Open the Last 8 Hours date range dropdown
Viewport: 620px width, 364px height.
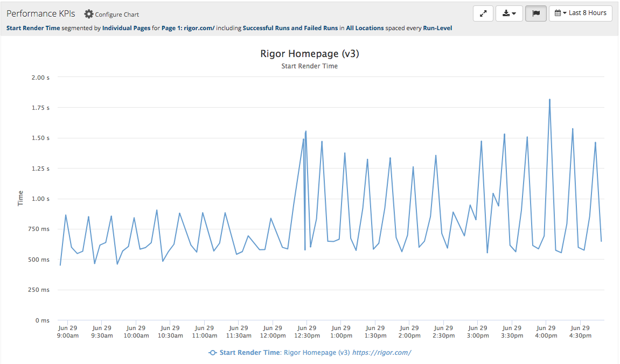click(x=581, y=13)
